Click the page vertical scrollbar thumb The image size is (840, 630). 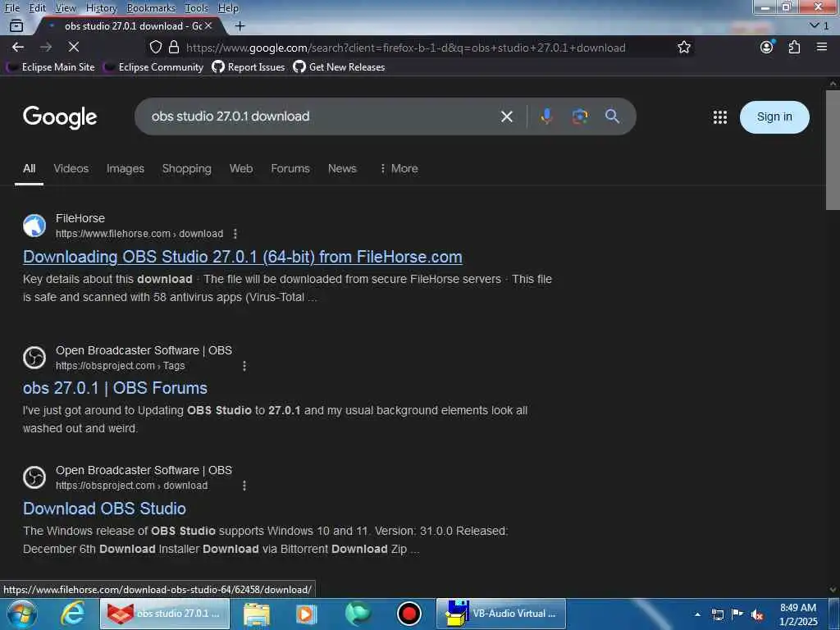coord(833,150)
